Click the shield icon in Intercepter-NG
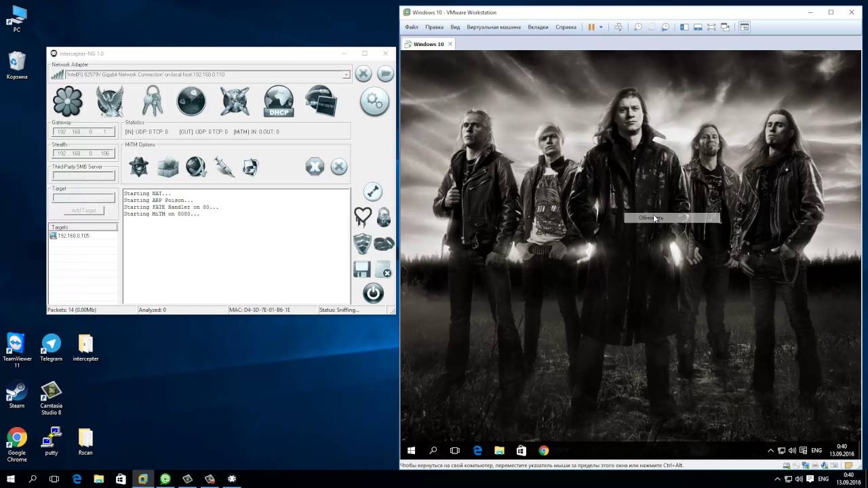This screenshot has width=868, height=488. click(363, 243)
